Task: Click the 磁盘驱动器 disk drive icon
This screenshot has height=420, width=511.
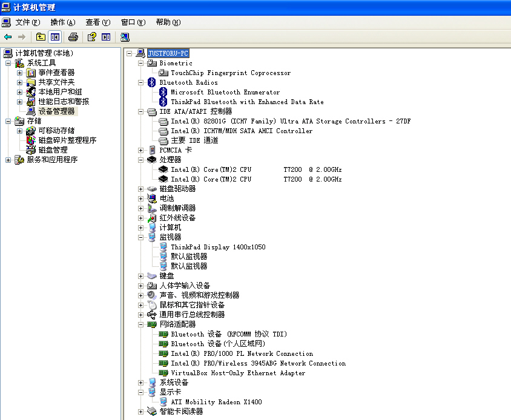Action: pyautogui.click(x=152, y=189)
